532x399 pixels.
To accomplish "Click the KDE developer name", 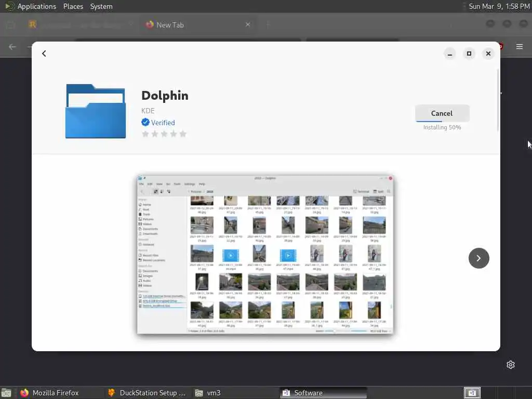I will tap(148, 111).
